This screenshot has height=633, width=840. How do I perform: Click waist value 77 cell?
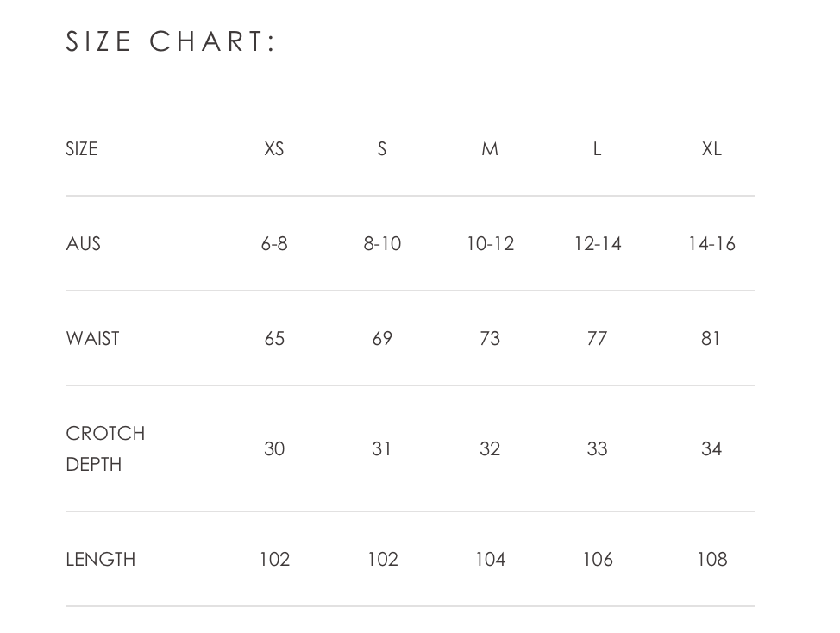coord(597,339)
